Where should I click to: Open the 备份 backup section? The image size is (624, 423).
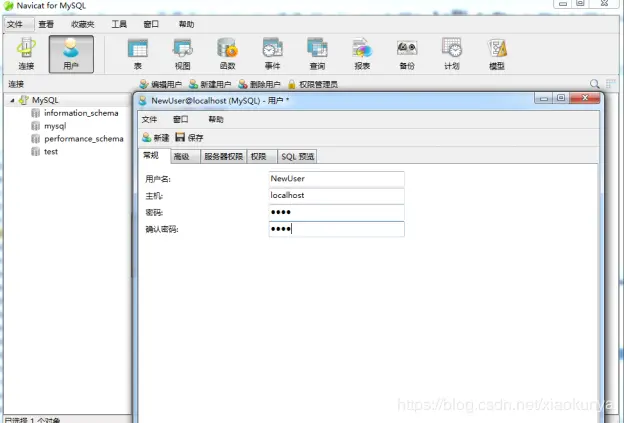(x=407, y=54)
